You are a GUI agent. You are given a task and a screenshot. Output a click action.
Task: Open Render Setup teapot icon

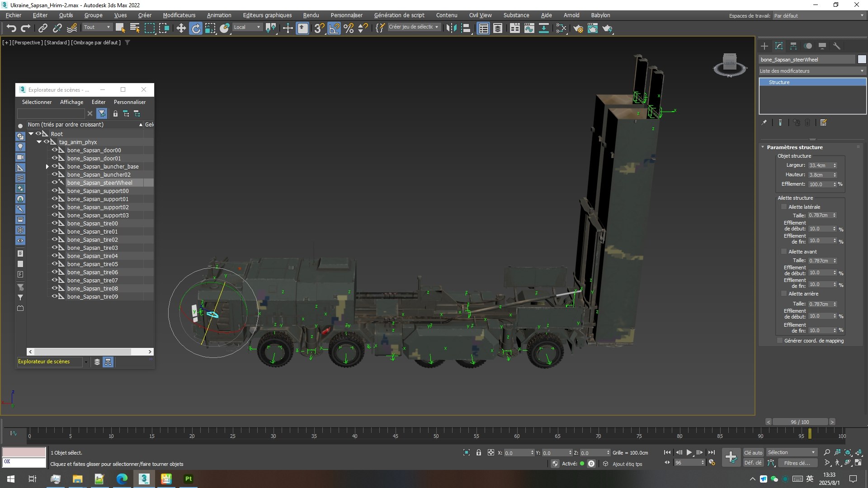pyautogui.click(x=578, y=28)
